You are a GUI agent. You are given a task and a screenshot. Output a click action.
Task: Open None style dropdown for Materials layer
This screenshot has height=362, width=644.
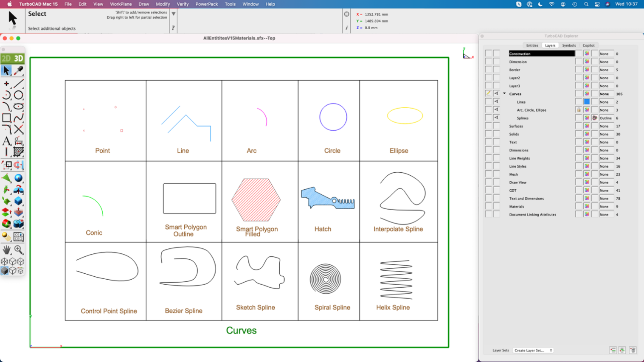pos(606,207)
